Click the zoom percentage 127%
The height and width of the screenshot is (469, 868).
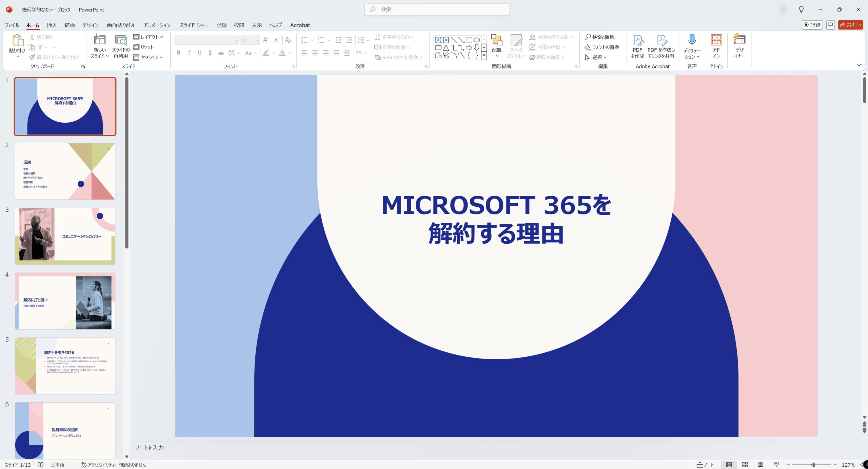pyautogui.click(x=848, y=465)
